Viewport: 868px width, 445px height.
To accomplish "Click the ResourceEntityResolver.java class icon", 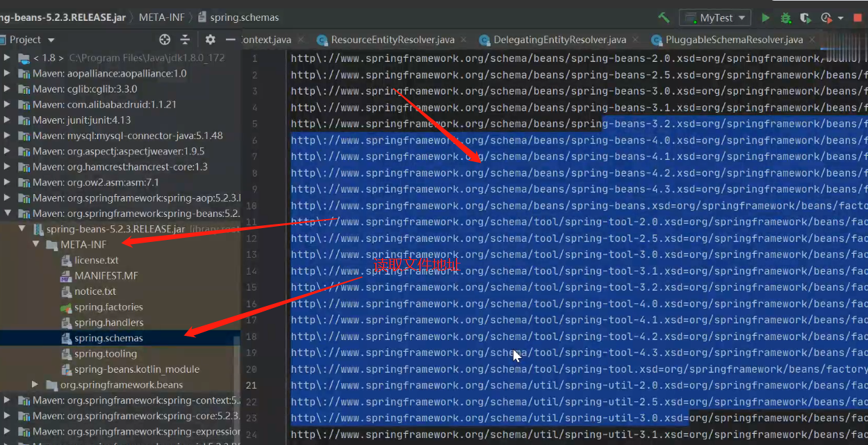I will pyautogui.click(x=322, y=40).
